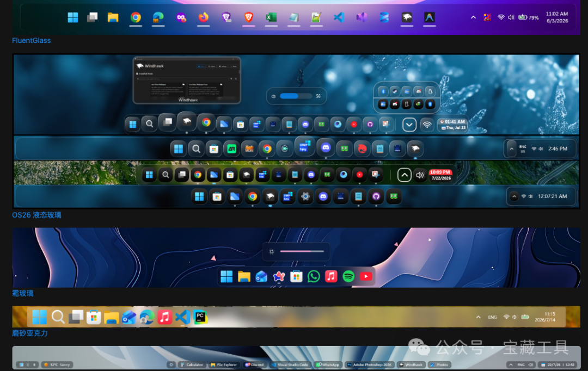Expand the downward chevron tray button

(409, 125)
